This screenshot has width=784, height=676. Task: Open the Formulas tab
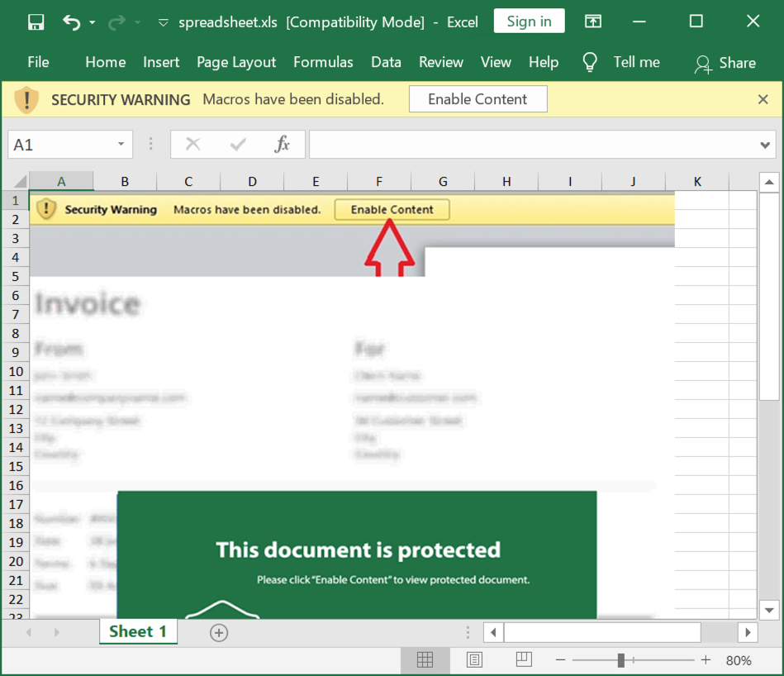[x=323, y=62]
